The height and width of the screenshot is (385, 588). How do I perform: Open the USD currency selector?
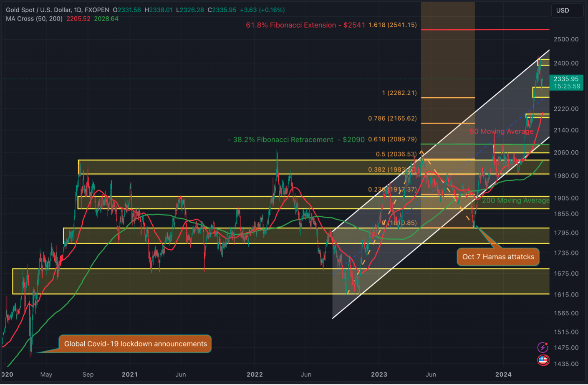567,10
